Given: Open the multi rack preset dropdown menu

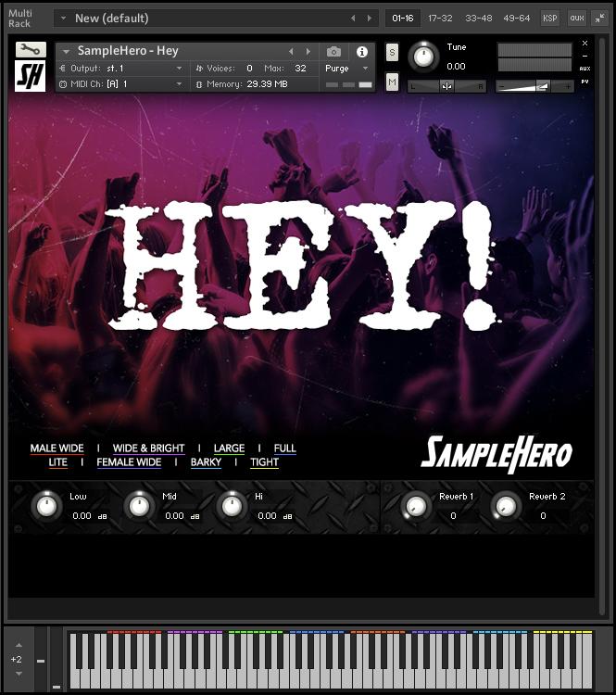Looking at the screenshot, I should [63, 19].
